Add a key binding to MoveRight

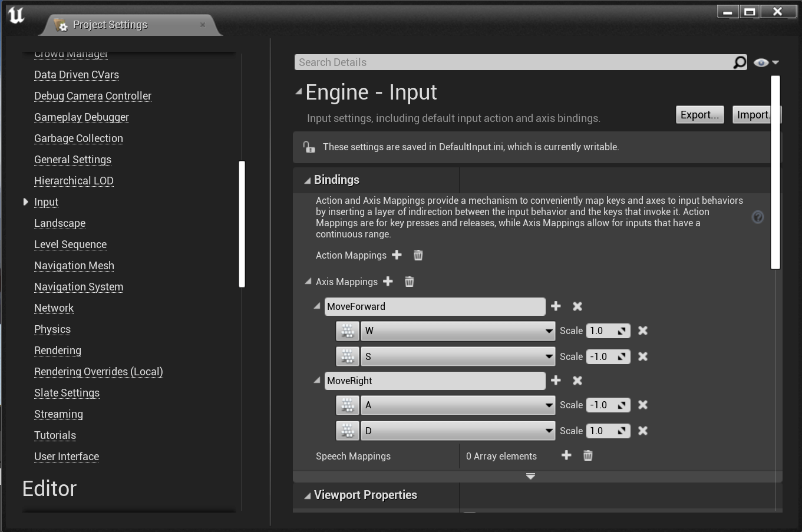click(x=556, y=381)
